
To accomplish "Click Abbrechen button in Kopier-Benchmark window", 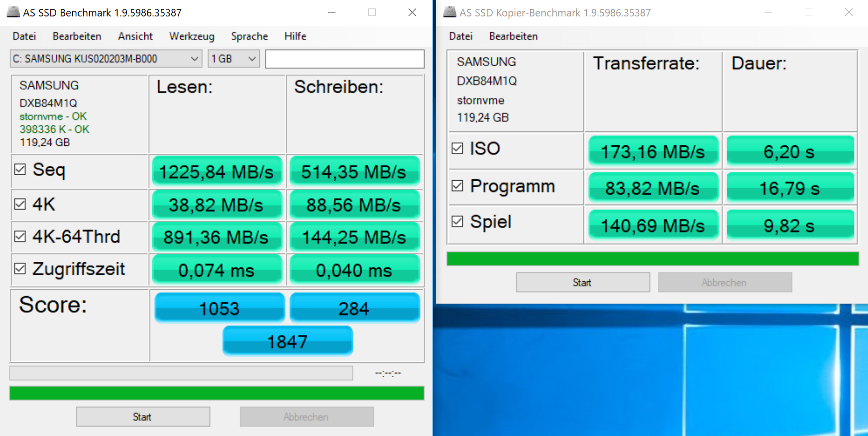I will pos(725,282).
